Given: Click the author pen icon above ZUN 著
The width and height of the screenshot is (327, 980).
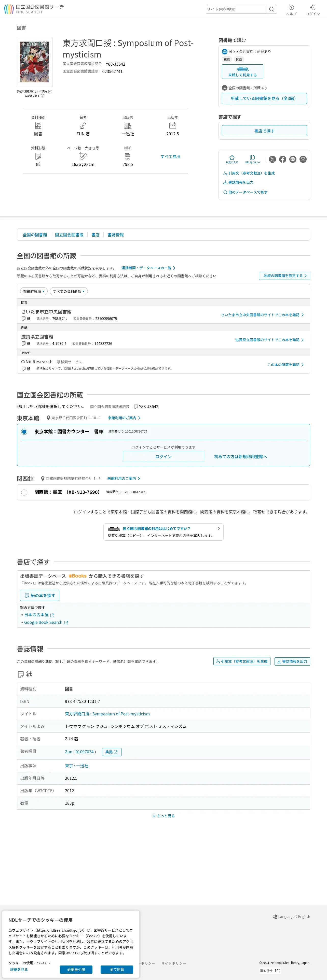Looking at the screenshot, I should click(83, 125).
